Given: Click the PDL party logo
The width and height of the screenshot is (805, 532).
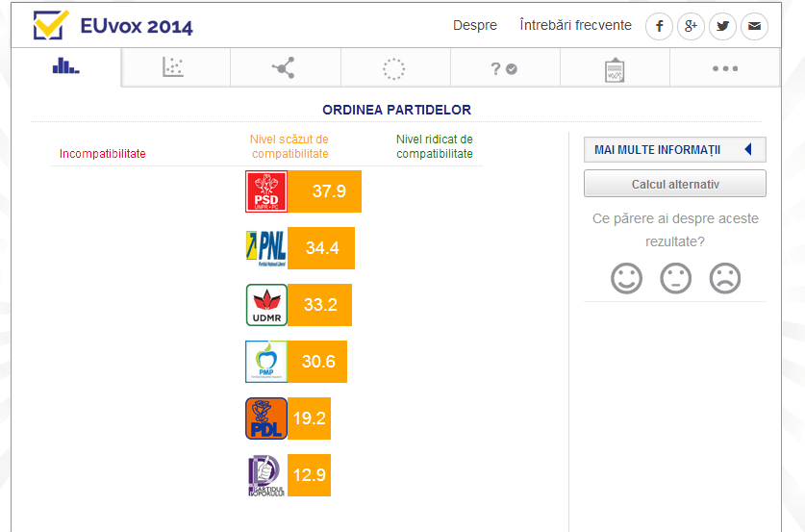Looking at the screenshot, I should pos(266,418).
